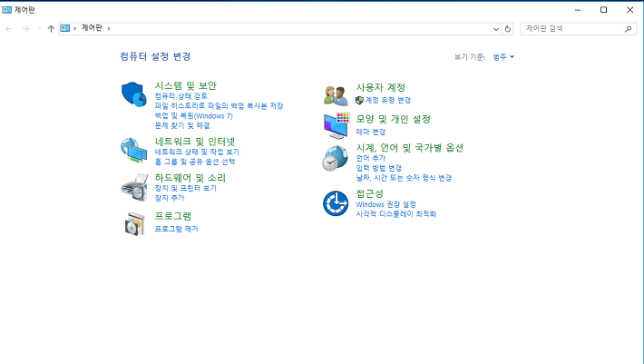Click 입력 방법 변경 link

(x=378, y=168)
